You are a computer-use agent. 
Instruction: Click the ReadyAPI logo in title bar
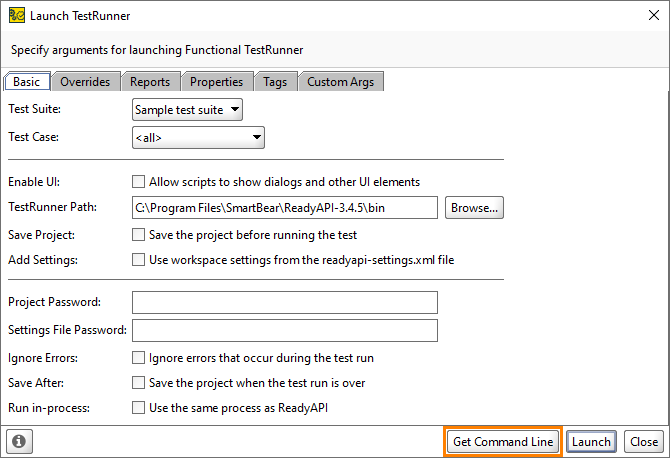[x=17, y=15]
